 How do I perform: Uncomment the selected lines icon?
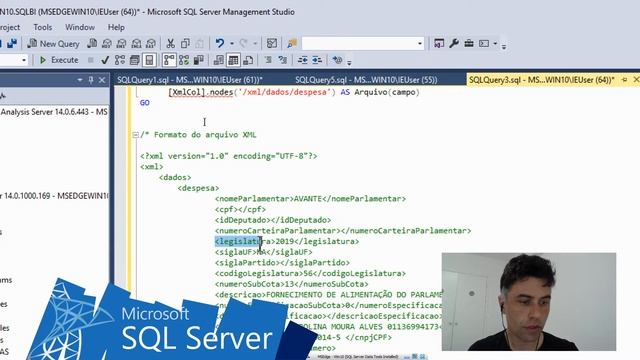click(x=282, y=60)
